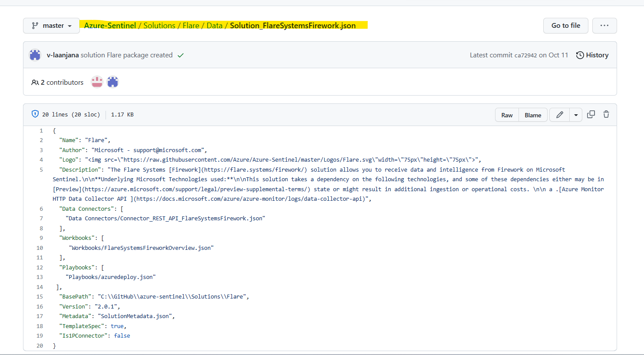Click the "Author" line with support@microsoft.com
This screenshot has width=644, height=355.
coord(133,150)
